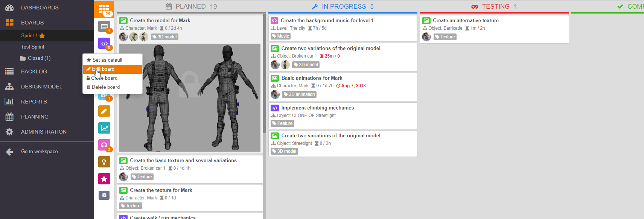Click the gray list type filter

(104, 26)
